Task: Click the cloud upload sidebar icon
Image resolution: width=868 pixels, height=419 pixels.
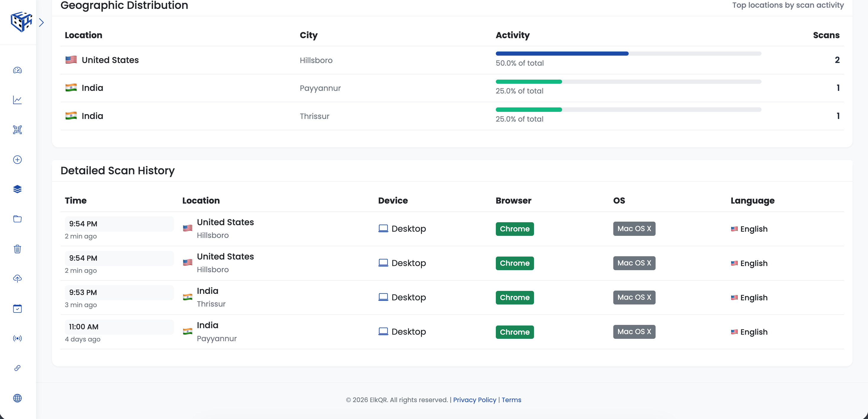Action: [17, 278]
